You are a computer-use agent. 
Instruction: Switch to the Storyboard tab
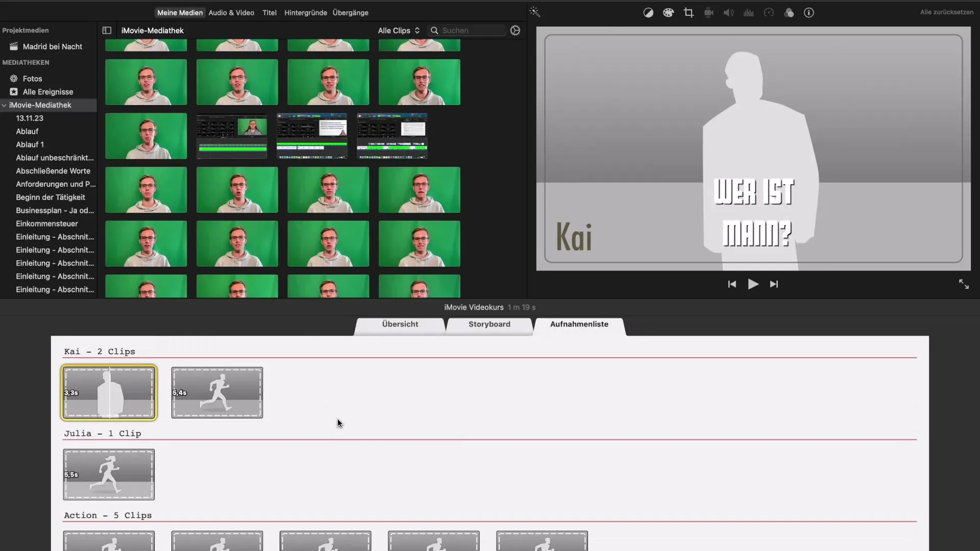489,324
